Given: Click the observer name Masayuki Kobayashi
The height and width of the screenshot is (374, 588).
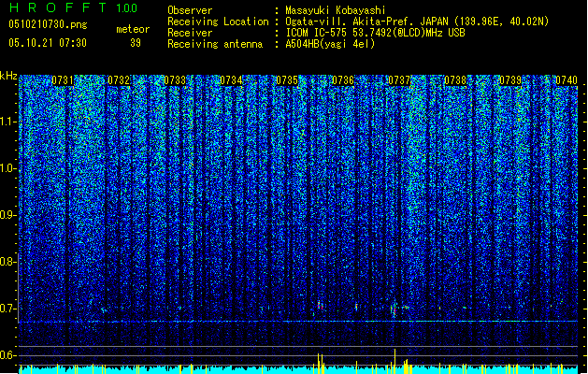Looking at the screenshot, I should point(336,10).
